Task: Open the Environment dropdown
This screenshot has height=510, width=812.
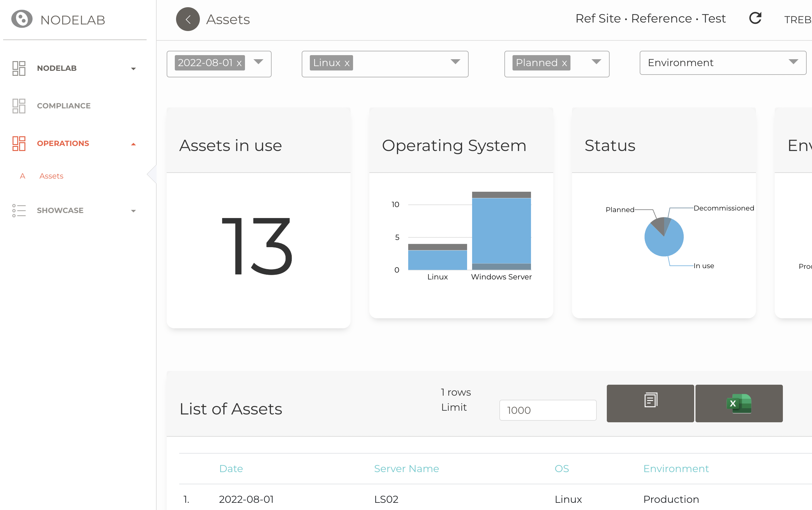Action: point(722,63)
